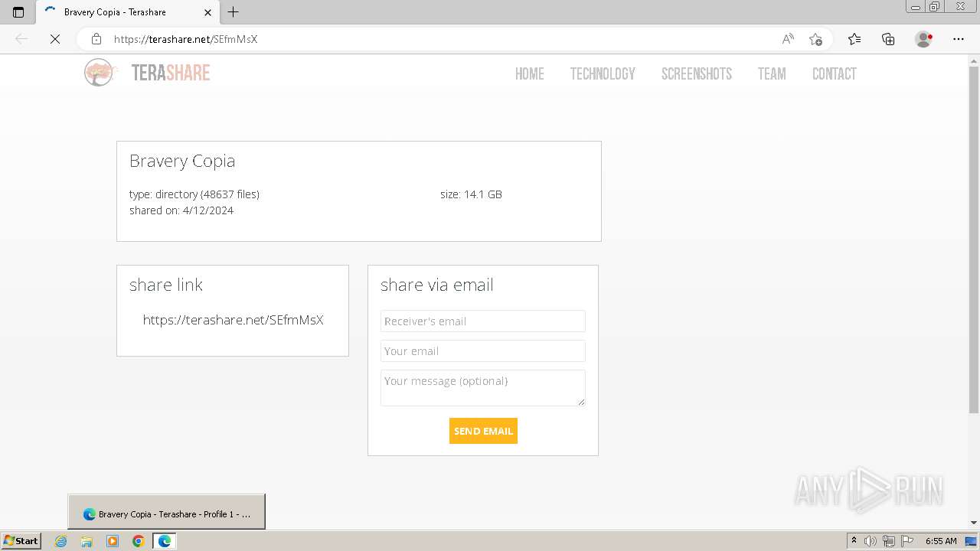Add this page to favorites

pos(815,39)
